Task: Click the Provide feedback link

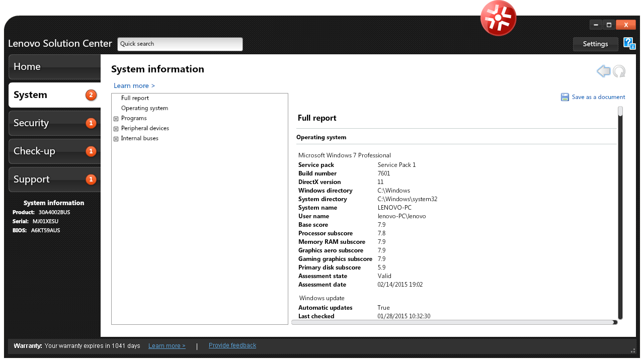Action: 232,345
